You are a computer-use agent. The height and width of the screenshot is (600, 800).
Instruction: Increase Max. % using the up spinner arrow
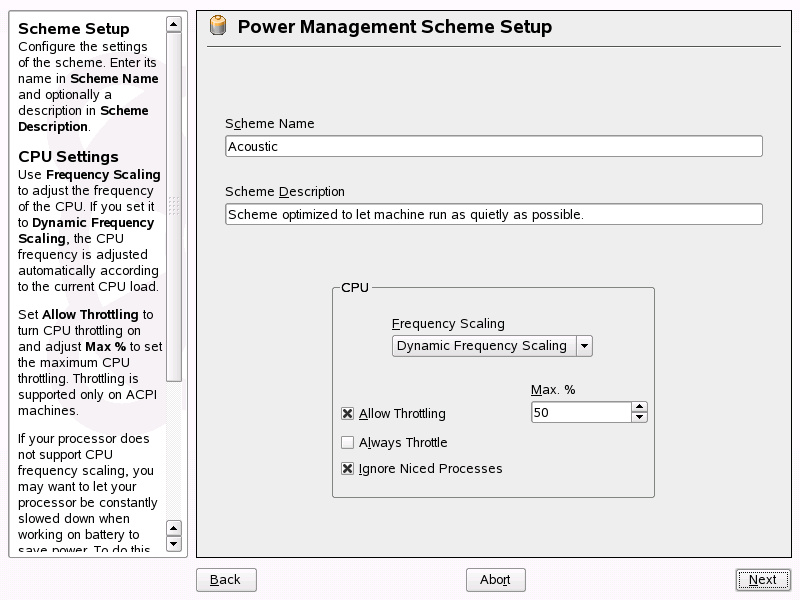tap(639, 407)
